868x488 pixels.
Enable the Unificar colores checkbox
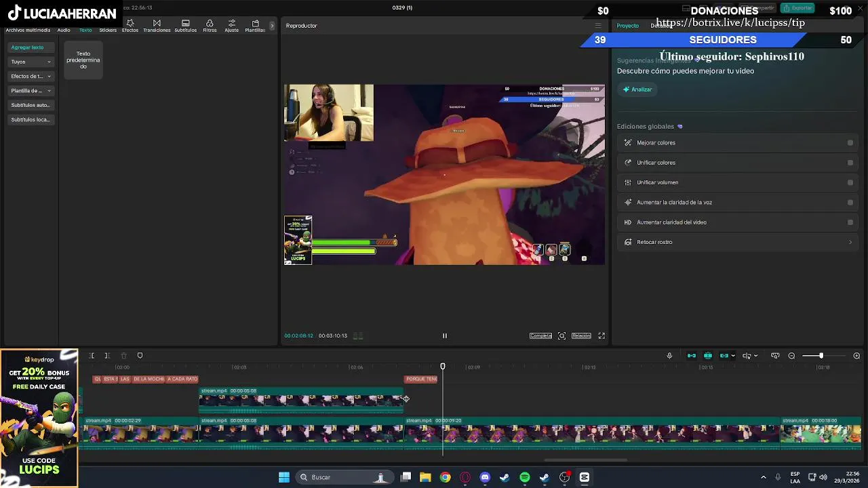[x=850, y=163]
